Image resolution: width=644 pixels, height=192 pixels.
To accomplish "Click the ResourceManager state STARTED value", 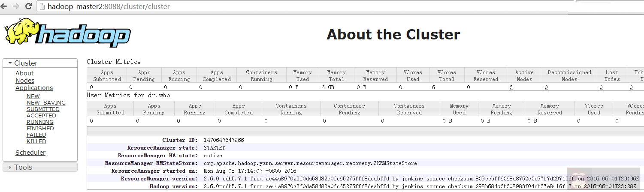I will pos(215,148).
